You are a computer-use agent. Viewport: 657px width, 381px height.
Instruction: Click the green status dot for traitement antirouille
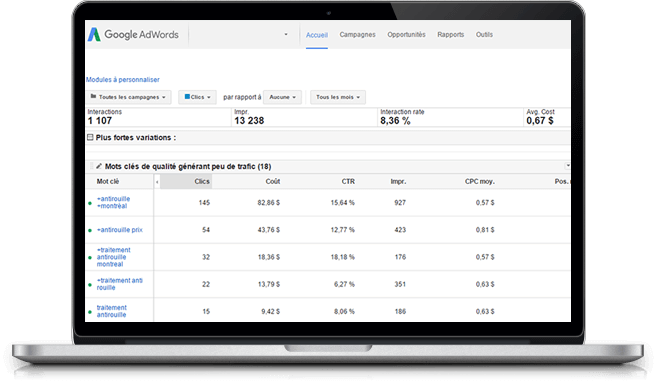coord(90,312)
